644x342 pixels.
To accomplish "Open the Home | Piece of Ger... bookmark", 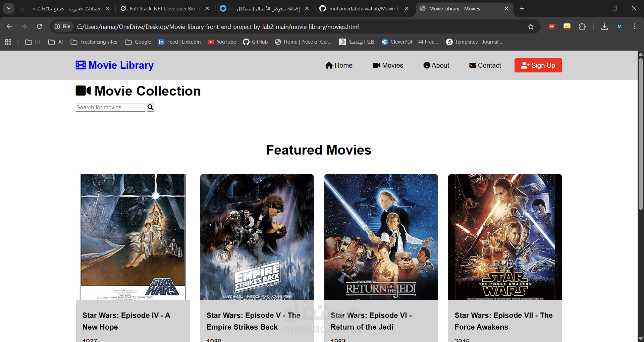I will pyautogui.click(x=304, y=42).
